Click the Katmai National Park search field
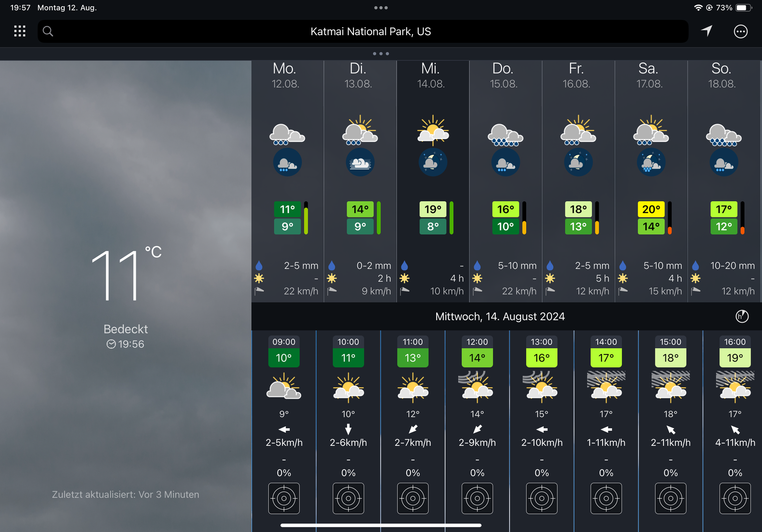The height and width of the screenshot is (532, 762). 363,31
